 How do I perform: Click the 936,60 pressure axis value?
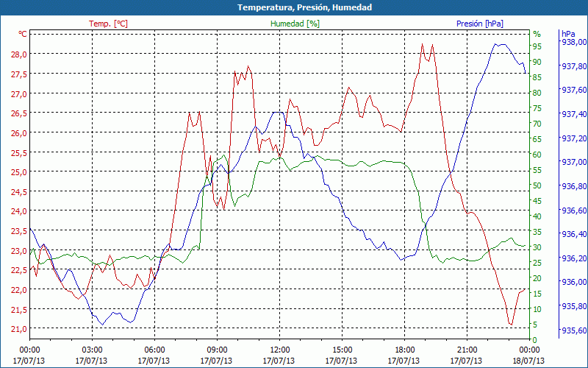pyautogui.click(x=573, y=210)
